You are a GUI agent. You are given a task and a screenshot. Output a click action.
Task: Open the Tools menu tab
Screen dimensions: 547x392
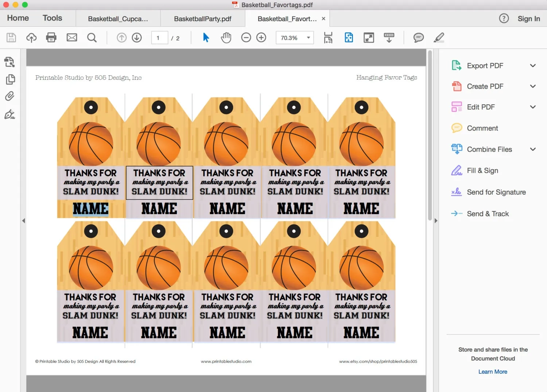(52, 18)
